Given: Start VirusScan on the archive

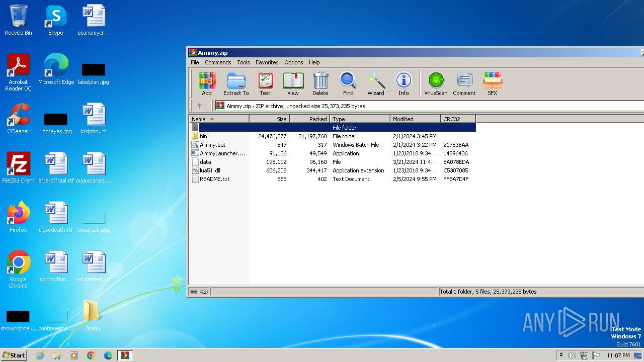Looking at the screenshot, I should pos(436,83).
